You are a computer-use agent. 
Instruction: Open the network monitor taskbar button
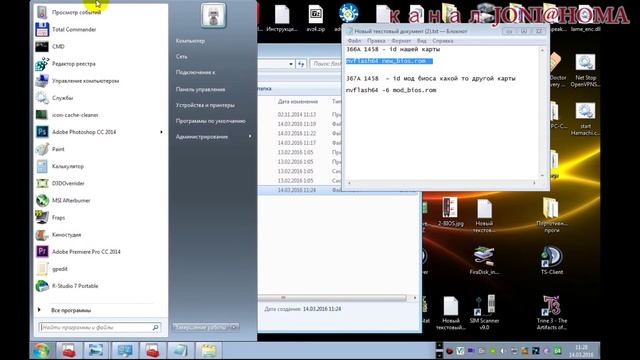124,350
